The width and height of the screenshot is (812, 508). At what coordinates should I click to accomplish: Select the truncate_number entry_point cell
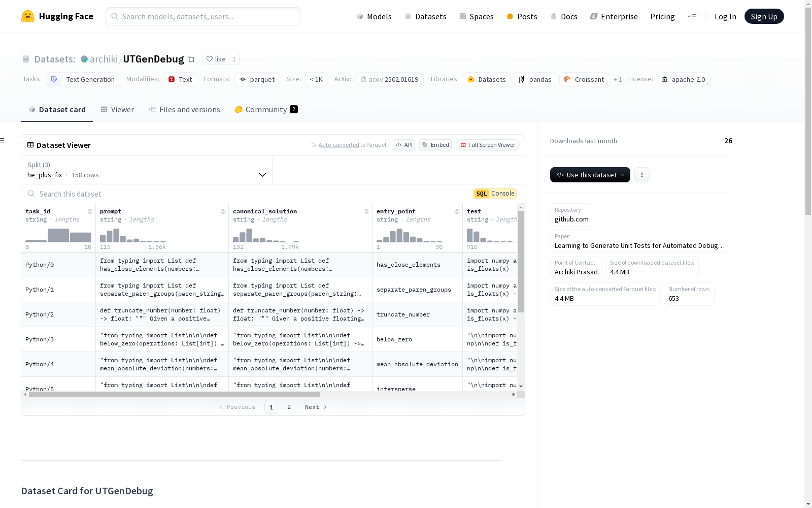[417, 314]
